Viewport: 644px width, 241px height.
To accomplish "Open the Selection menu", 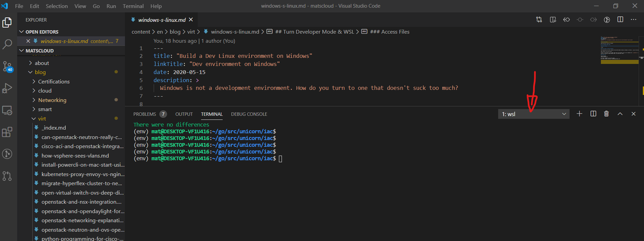I will 56,6.
